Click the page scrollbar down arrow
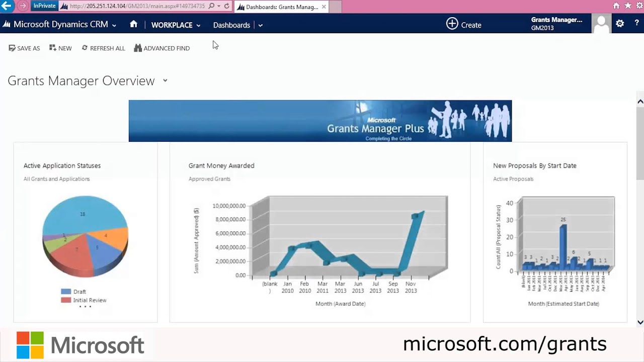 point(640,322)
